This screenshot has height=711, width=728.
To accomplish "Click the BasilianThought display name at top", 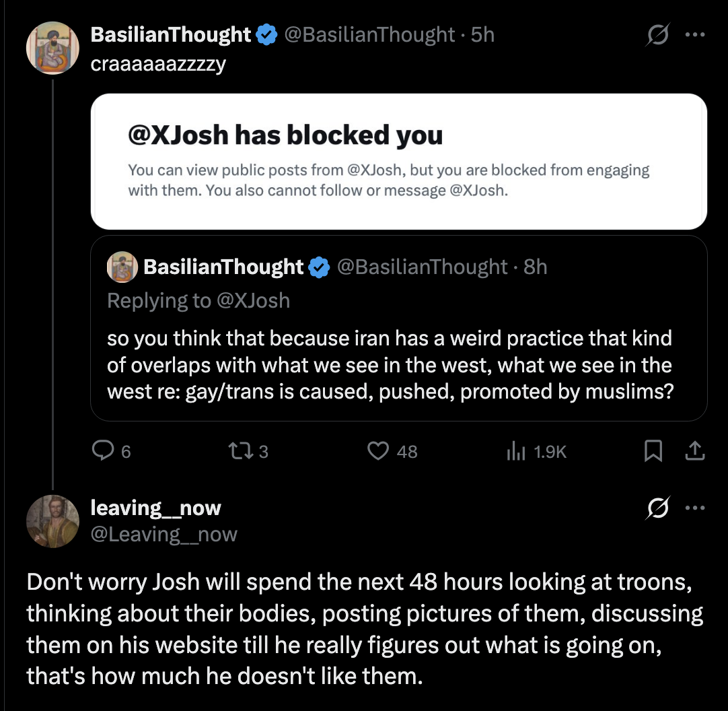I will (x=170, y=34).
